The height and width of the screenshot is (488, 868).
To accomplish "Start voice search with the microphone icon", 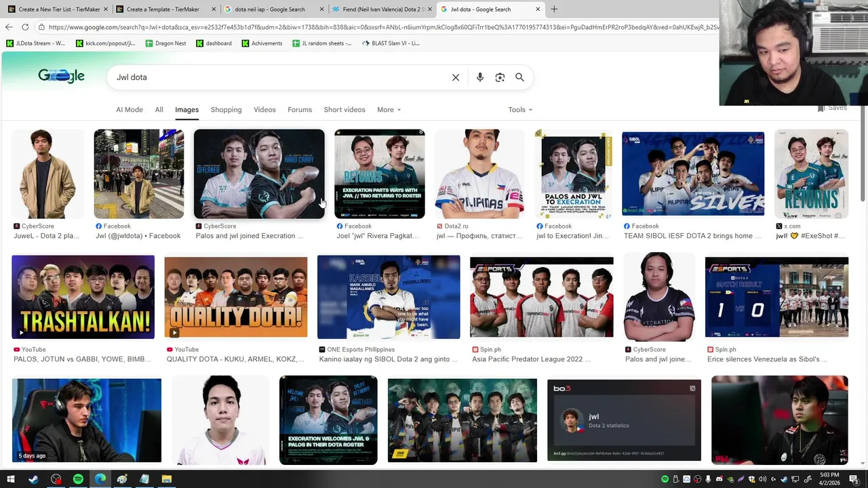I will coord(480,77).
